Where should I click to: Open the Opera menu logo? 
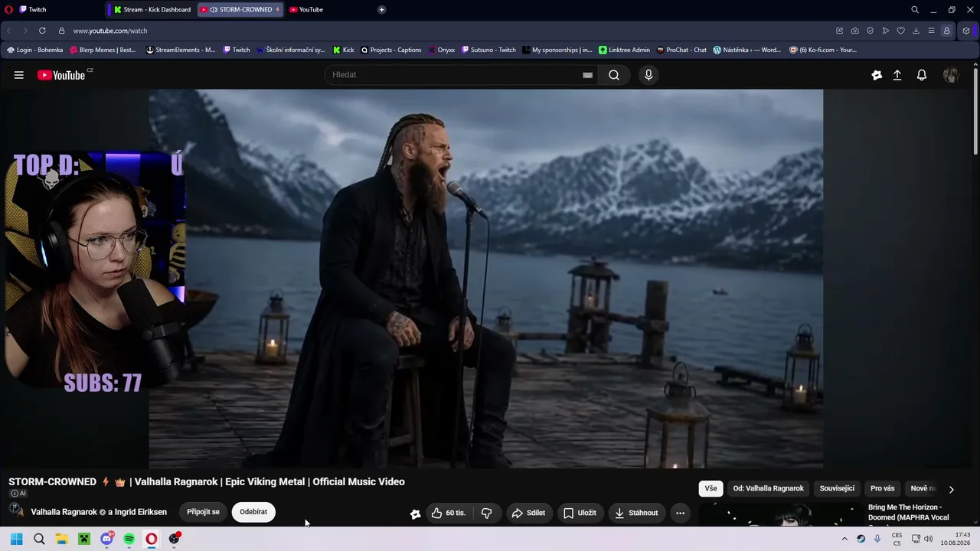pyautogui.click(x=8, y=10)
